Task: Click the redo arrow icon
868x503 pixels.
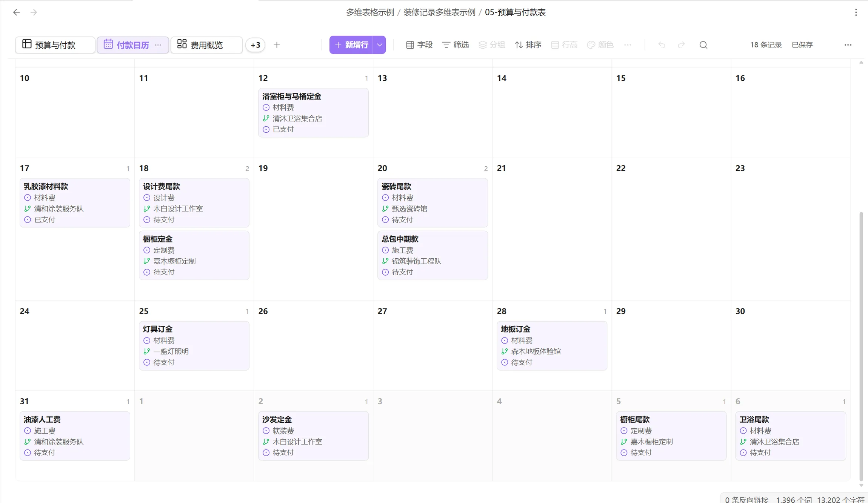Action: pos(681,45)
